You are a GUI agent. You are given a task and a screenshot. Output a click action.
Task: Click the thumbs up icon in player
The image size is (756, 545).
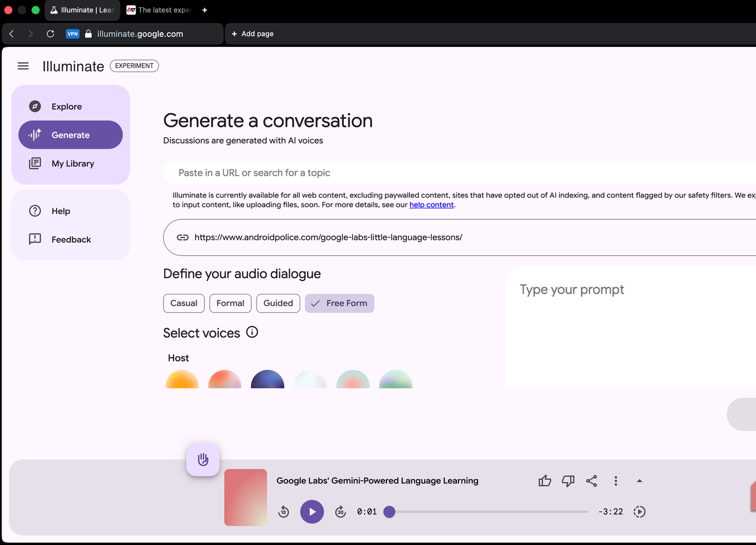pos(545,481)
